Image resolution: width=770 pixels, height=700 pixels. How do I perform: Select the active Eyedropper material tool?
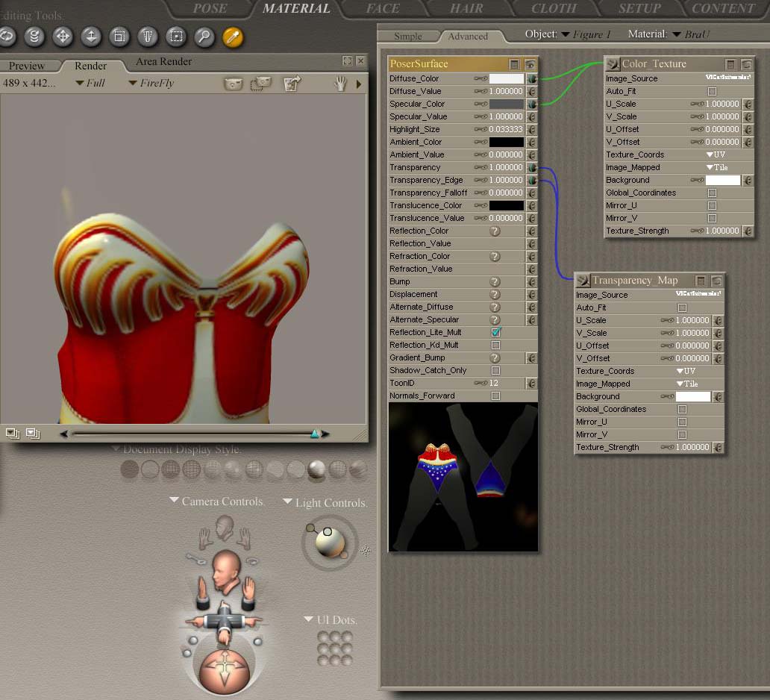233,36
